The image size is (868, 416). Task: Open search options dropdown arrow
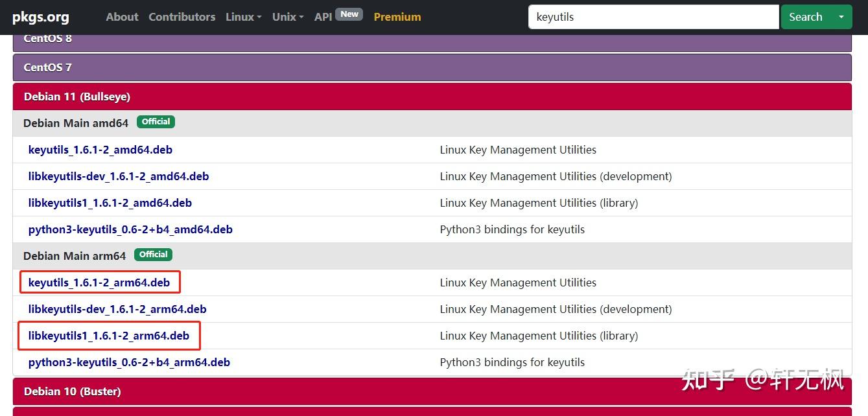coord(841,17)
